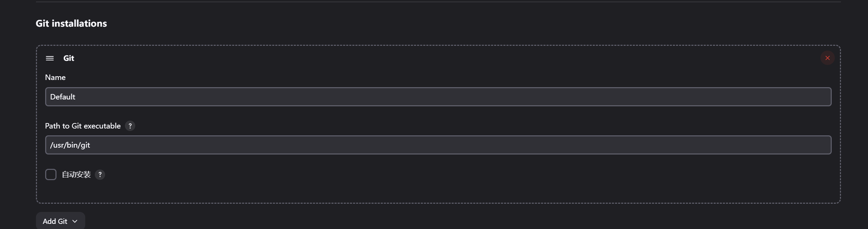Screen dimensions: 868x229
Task: Place cursor in the Default text
Action: tap(63, 97)
